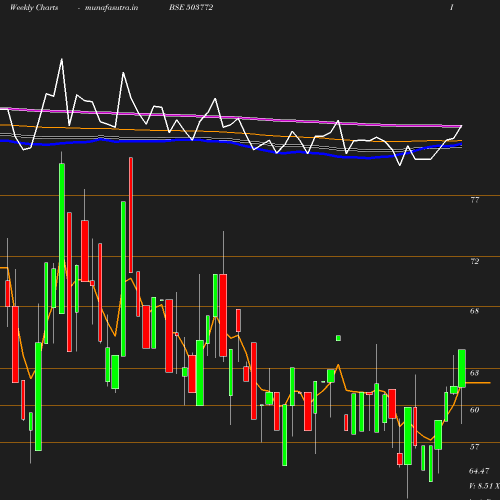The height and width of the screenshot is (500, 500).
Task: Click the 64.47 closing price value
Action: [479, 471]
